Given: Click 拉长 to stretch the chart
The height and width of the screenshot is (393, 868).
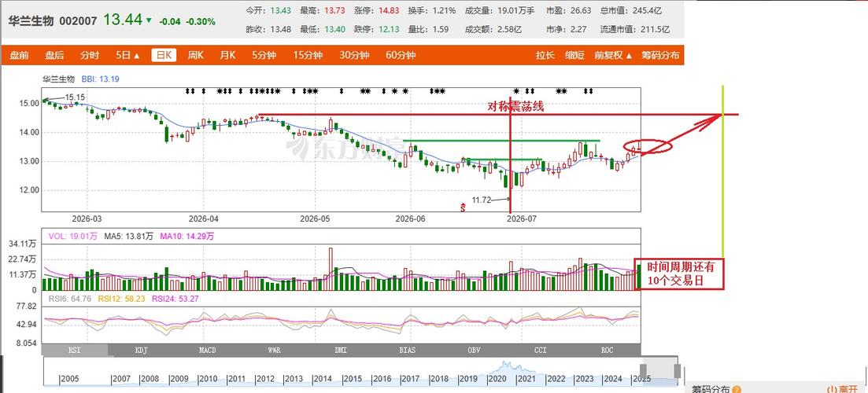Looking at the screenshot, I should click(545, 55).
